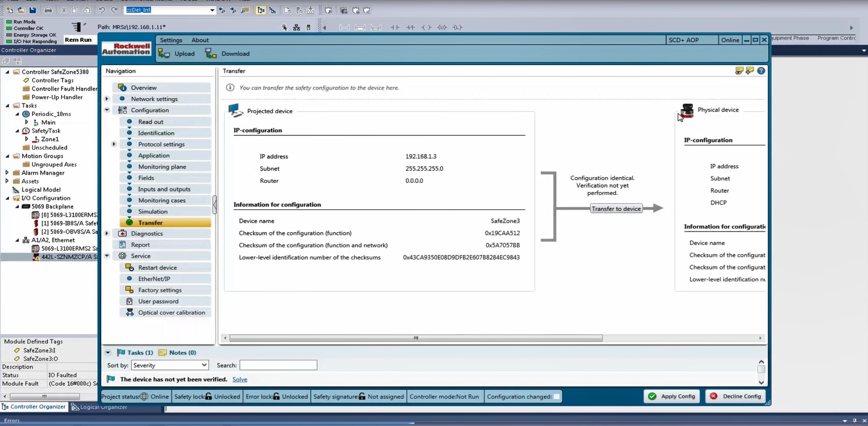Open the Settings menu
The width and height of the screenshot is (868, 426).
(171, 40)
